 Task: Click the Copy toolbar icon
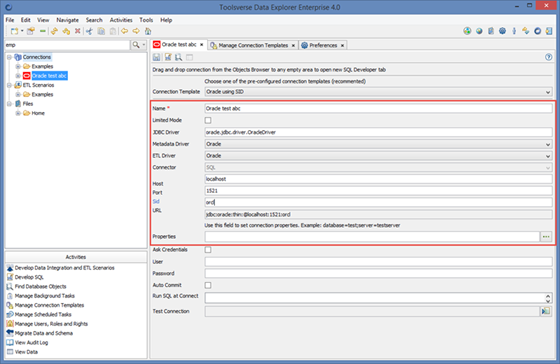(101, 31)
